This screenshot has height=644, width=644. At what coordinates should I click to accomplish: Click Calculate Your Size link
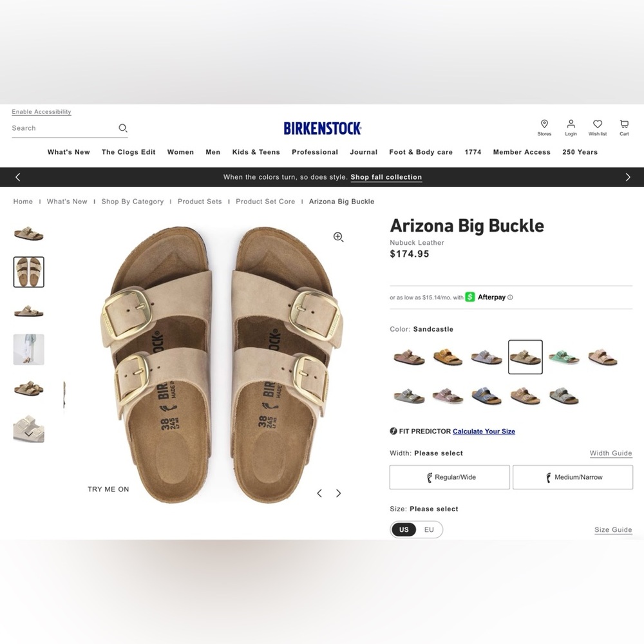pyautogui.click(x=484, y=431)
